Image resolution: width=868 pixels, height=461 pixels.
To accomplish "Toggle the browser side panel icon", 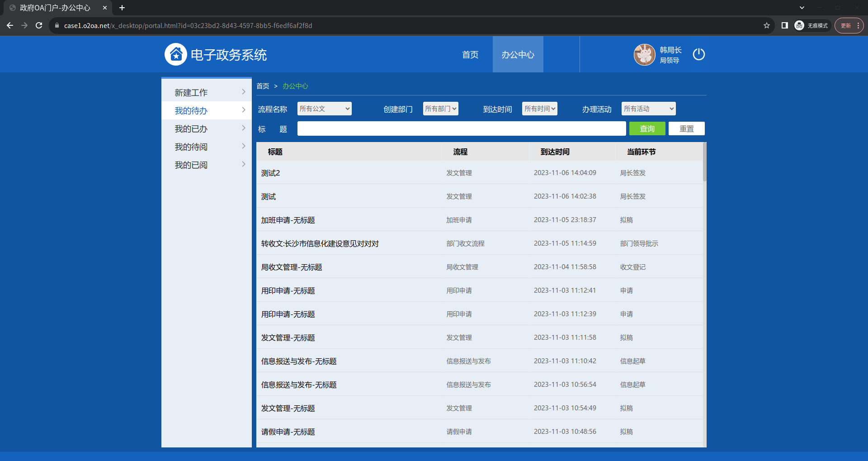I will click(x=784, y=26).
